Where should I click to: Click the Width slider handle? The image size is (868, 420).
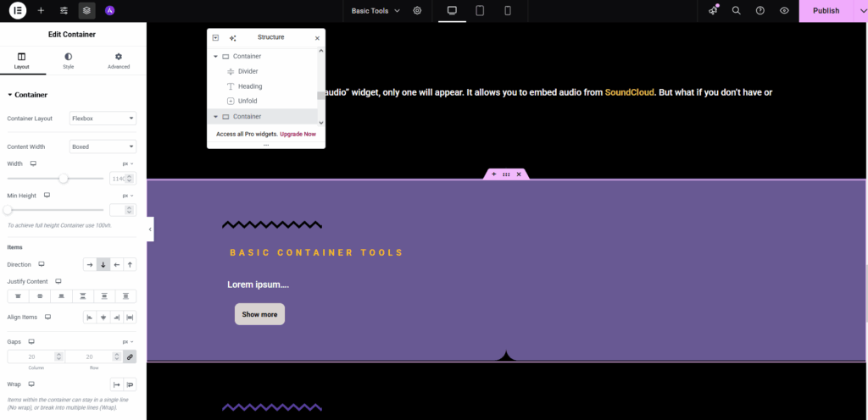pos(64,179)
